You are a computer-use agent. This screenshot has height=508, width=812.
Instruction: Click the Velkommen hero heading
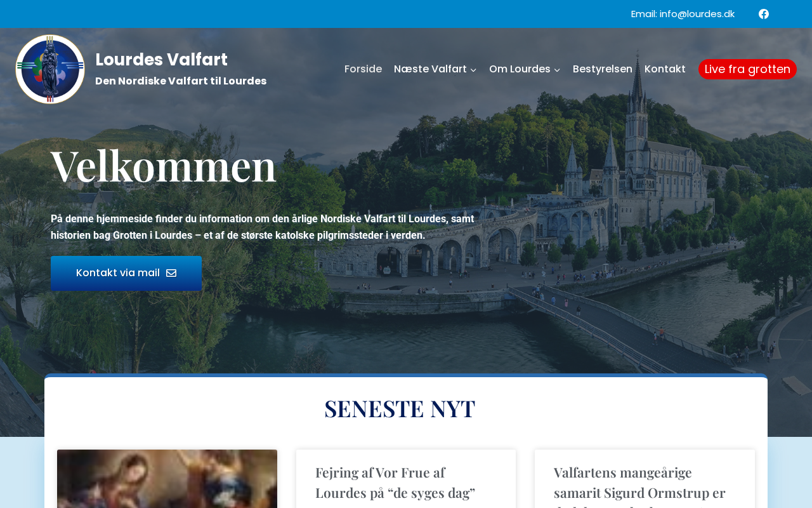point(164,165)
